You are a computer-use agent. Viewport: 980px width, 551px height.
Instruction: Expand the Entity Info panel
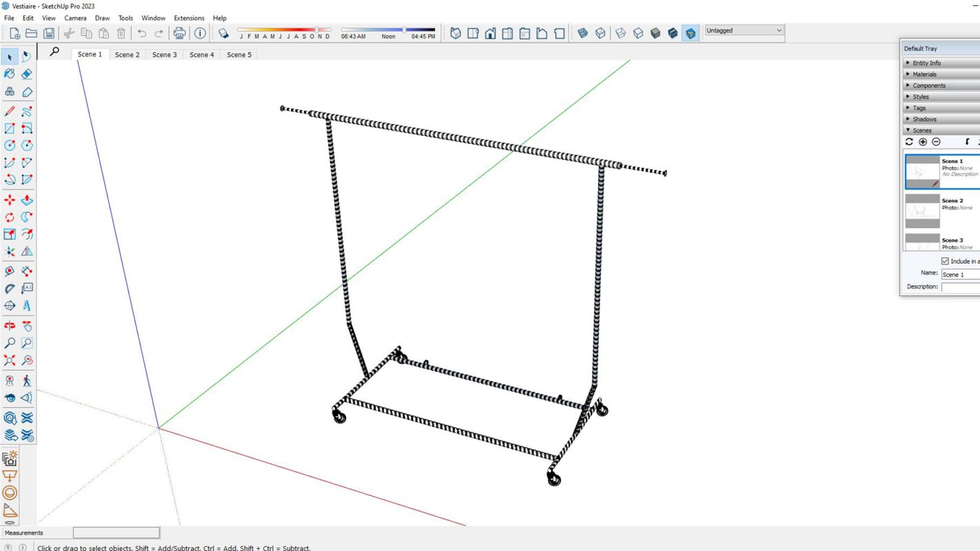926,63
